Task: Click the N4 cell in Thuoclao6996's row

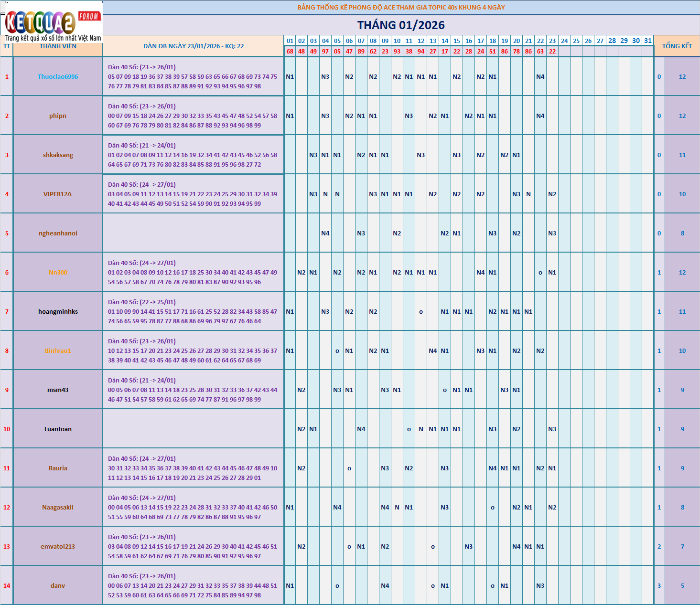Action: (x=540, y=77)
